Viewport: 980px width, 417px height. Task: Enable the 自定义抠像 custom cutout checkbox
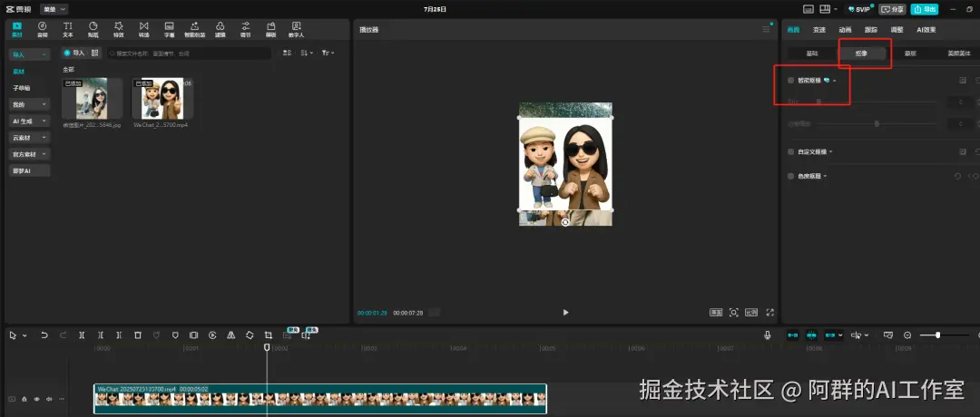(x=790, y=151)
